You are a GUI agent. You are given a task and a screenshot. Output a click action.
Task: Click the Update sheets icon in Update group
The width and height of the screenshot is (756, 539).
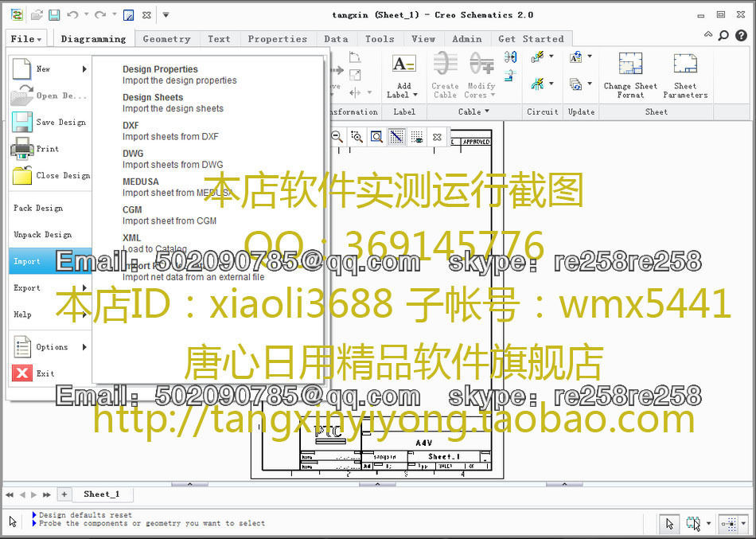575,84
